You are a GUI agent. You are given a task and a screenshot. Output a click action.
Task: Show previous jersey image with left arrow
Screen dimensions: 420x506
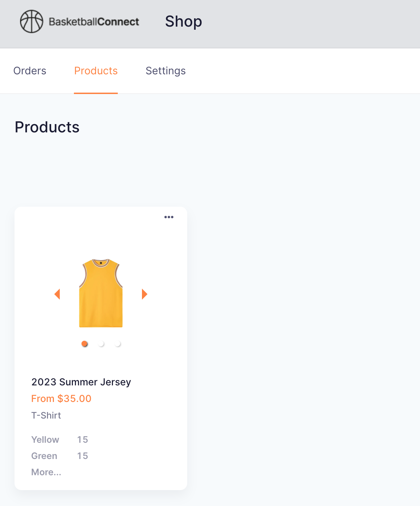tap(57, 294)
